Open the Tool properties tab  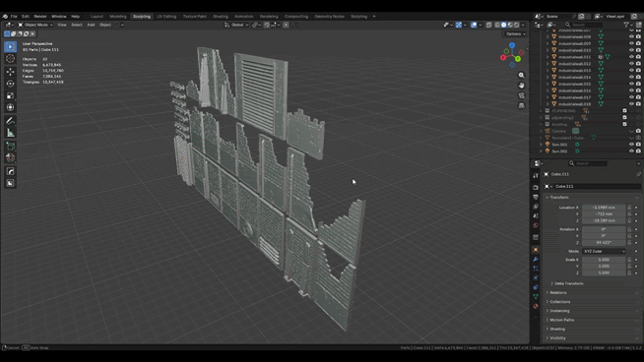coord(536,176)
